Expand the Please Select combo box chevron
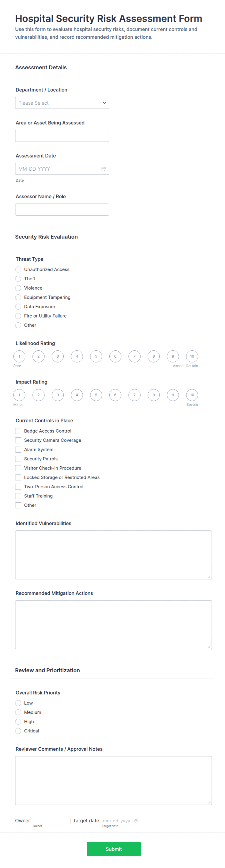The width and height of the screenshot is (225, 868). point(105,103)
